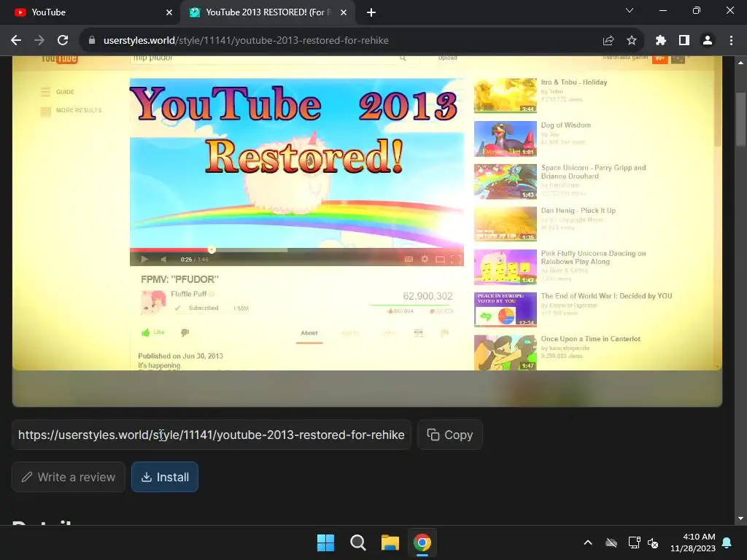The width and height of the screenshot is (747, 560).
Task: Copy the style URL
Action: click(x=449, y=435)
